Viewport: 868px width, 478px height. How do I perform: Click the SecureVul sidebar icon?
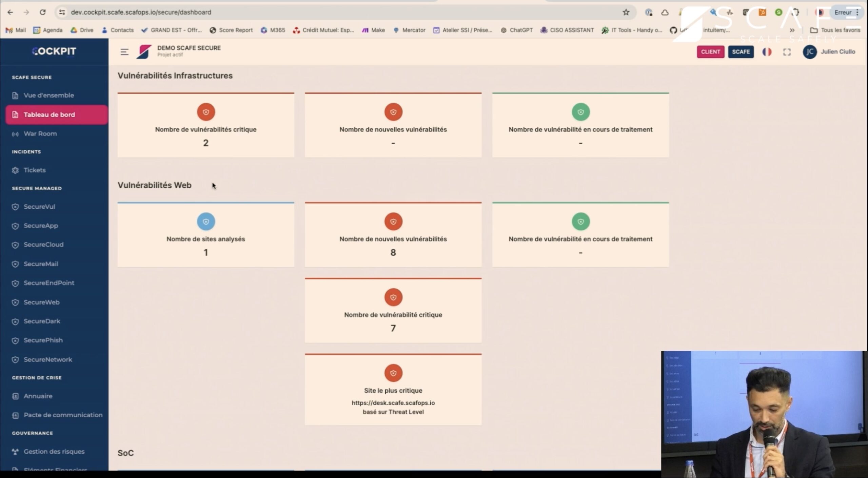tap(16, 206)
